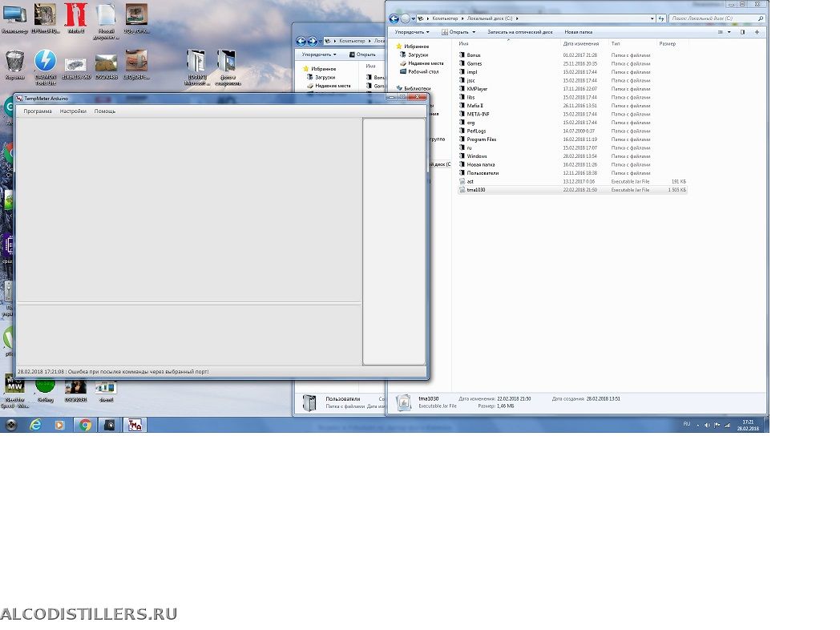Open Internet Explorer from the taskbar
Viewport: 840px width, 630px height.
coord(35,425)
